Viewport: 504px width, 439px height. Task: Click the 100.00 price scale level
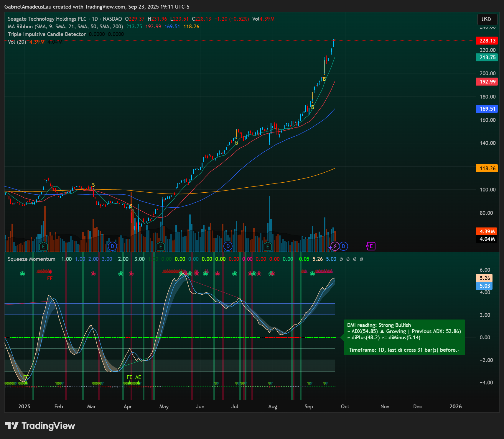point(487,190)
